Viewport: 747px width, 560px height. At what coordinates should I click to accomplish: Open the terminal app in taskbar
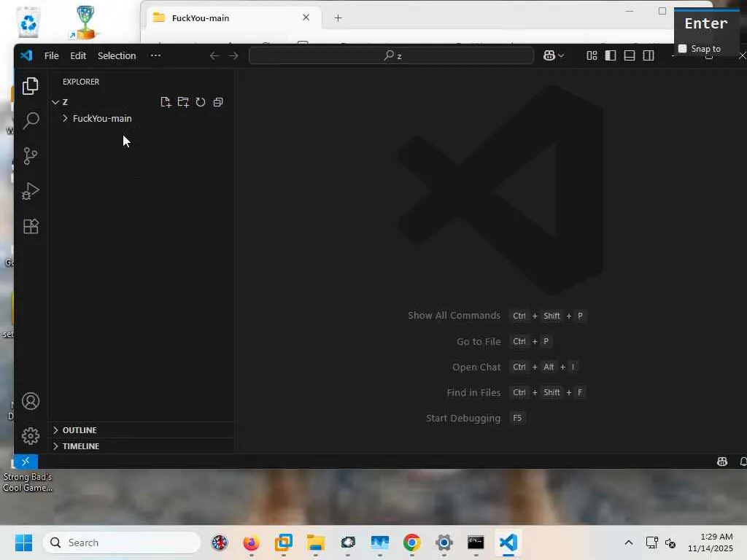click(476, 542)
